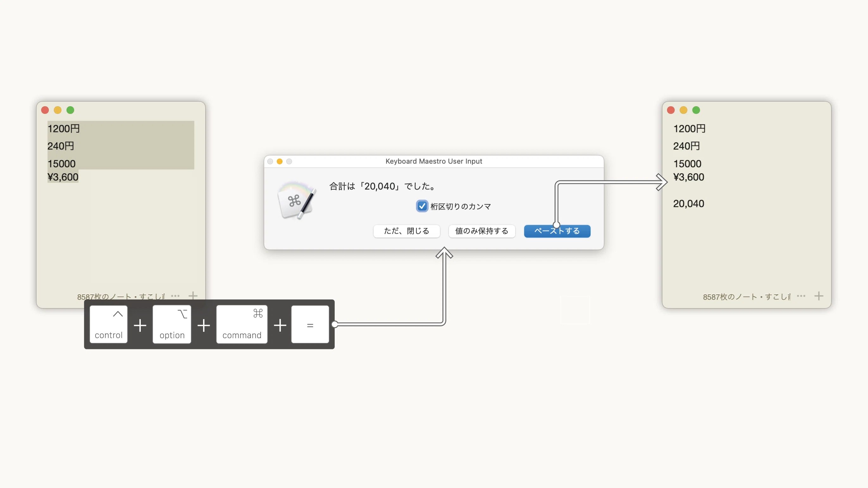This screenshot has width=868, height=488.
Task: Click the equals key icon
Action: (310, 324)
